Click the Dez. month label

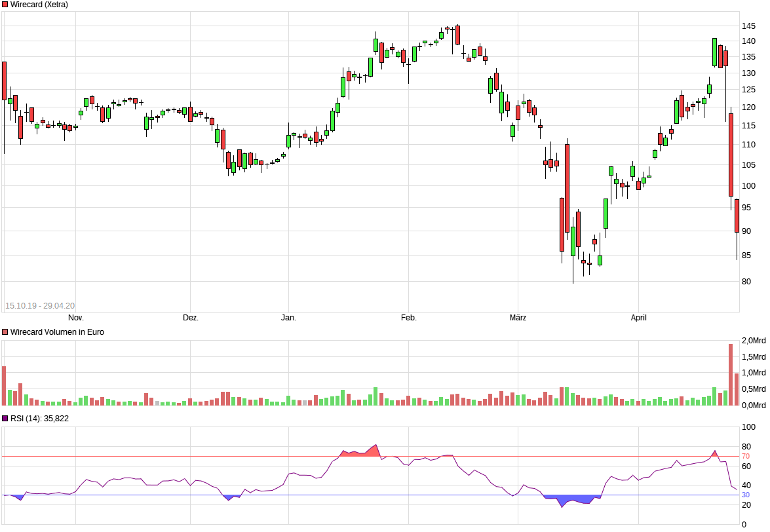191,318
